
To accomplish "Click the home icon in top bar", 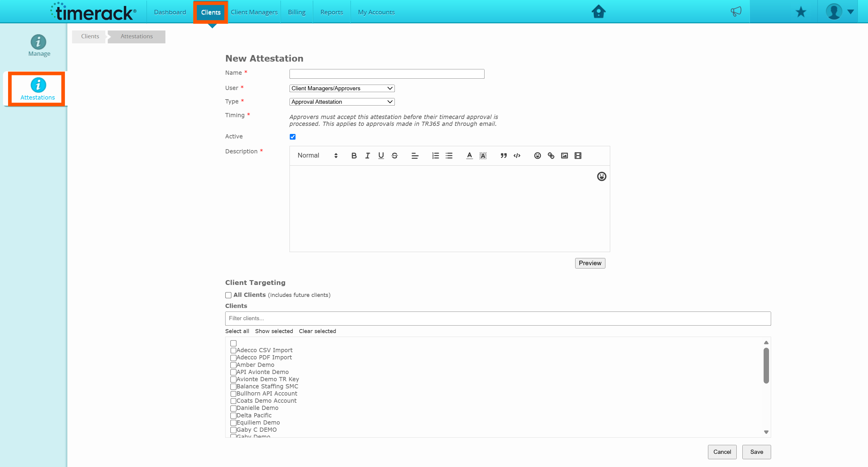I will tap(599, 12).
